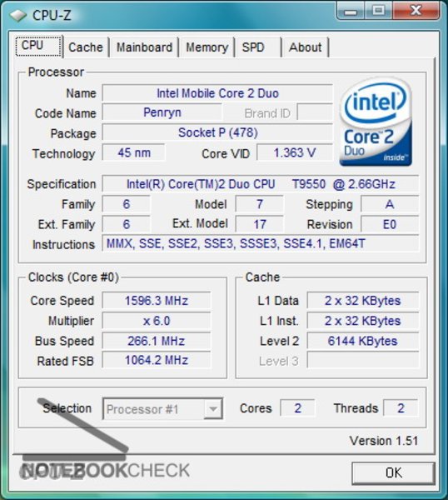Expand the Processor #1 selection dropdown arrow

coord(213,409)
